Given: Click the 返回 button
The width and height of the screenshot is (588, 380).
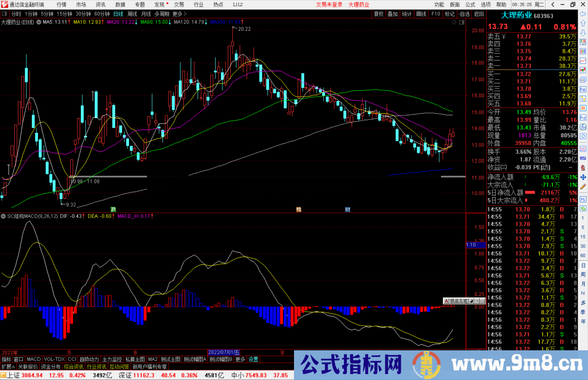Looking at the screenshot, I should click(x=479, y=14).
